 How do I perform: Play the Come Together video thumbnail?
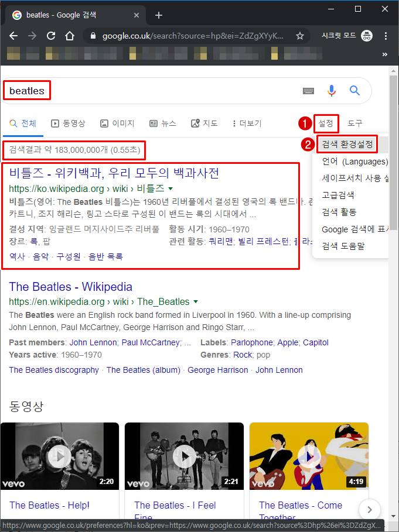pyautogui.click(x=309, y=456)
